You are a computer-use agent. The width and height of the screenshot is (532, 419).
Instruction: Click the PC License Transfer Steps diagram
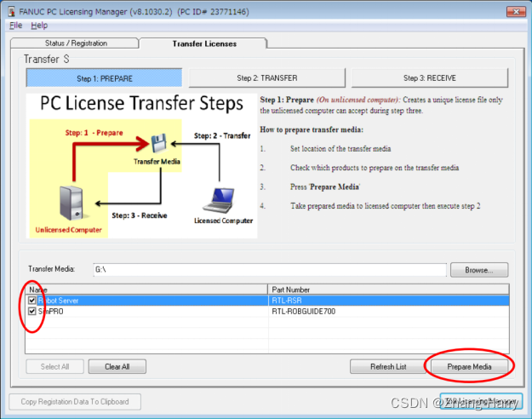click(x=141, y=166)
